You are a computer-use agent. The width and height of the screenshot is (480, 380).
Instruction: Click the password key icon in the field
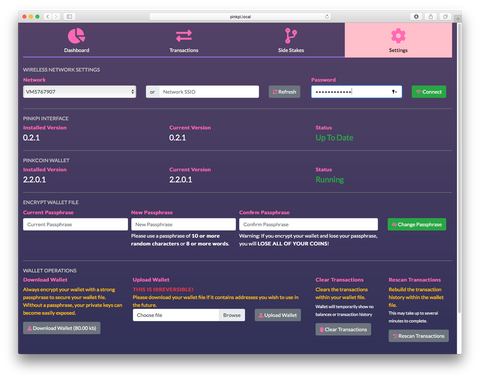394,92
